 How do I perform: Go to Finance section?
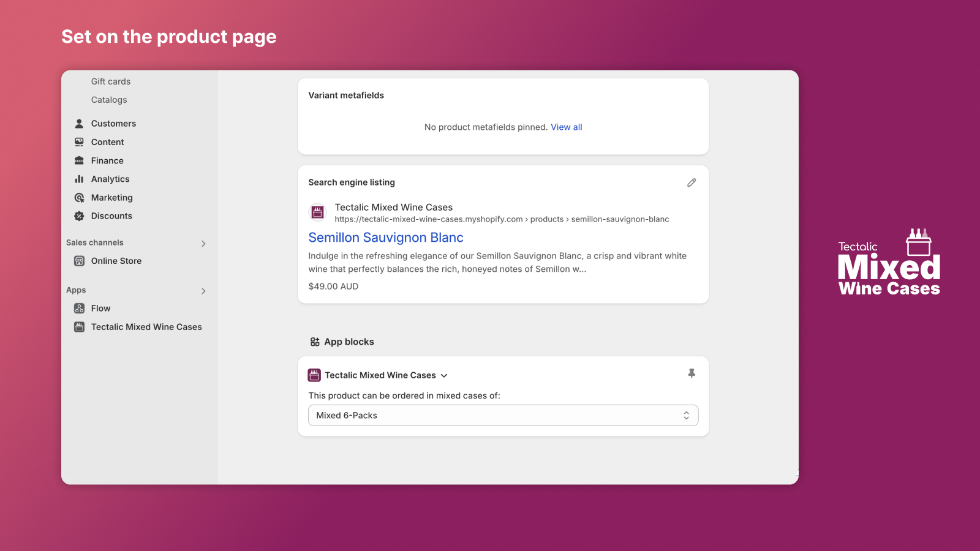pos(107,160)
